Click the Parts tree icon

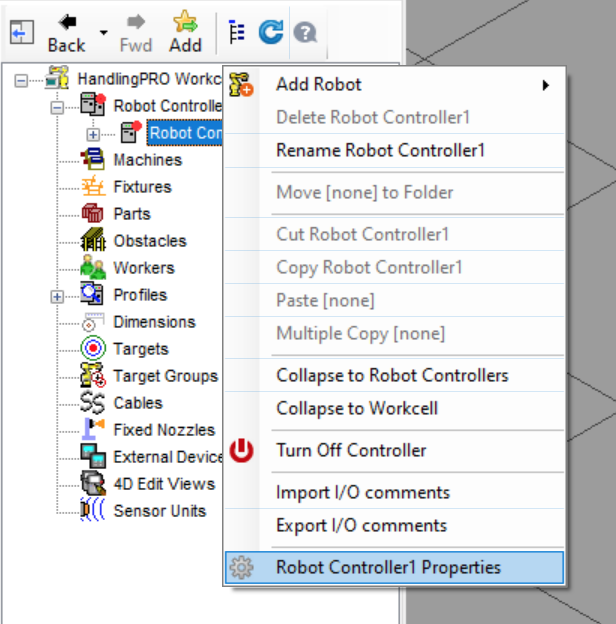pyautogui.click(x=92, y=213)
